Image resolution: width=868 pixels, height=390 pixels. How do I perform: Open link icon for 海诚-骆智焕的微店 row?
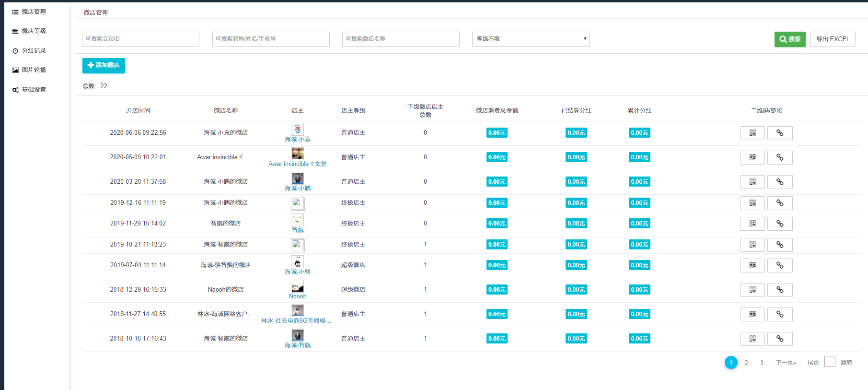click(780, 265)
